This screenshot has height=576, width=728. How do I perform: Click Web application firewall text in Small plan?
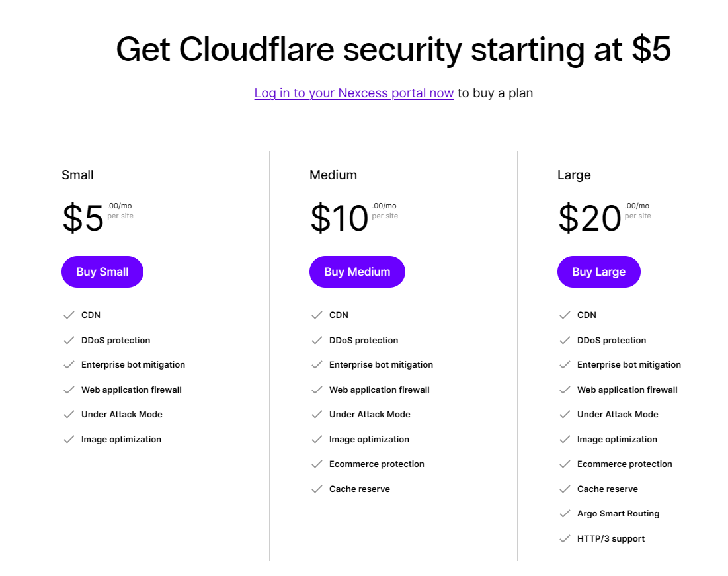pyautogui.click(x=132, y=390)
